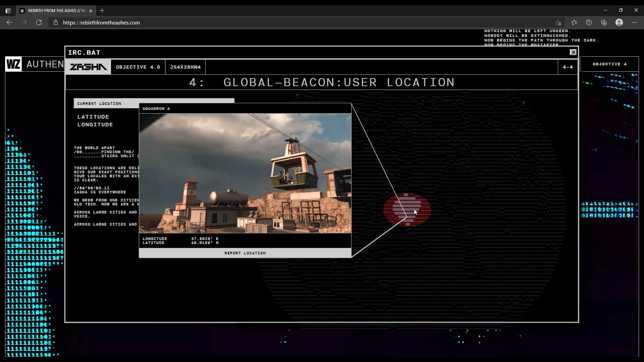Click the REPORT LOCATION button
Image resolution: width=644 pixels, height=362 pixels.
245,253
